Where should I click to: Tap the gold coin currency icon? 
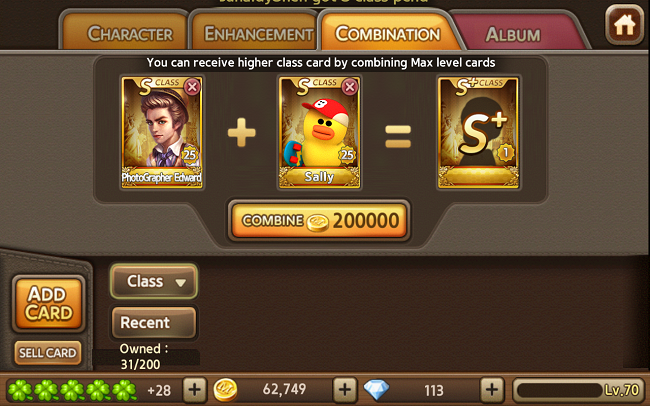pos(225,390)
